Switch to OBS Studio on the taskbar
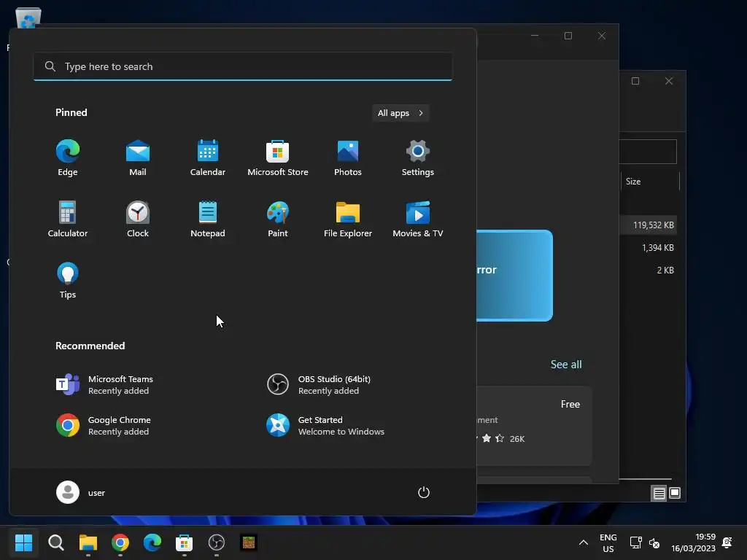The image size is (747, 560). pos(216,542)
